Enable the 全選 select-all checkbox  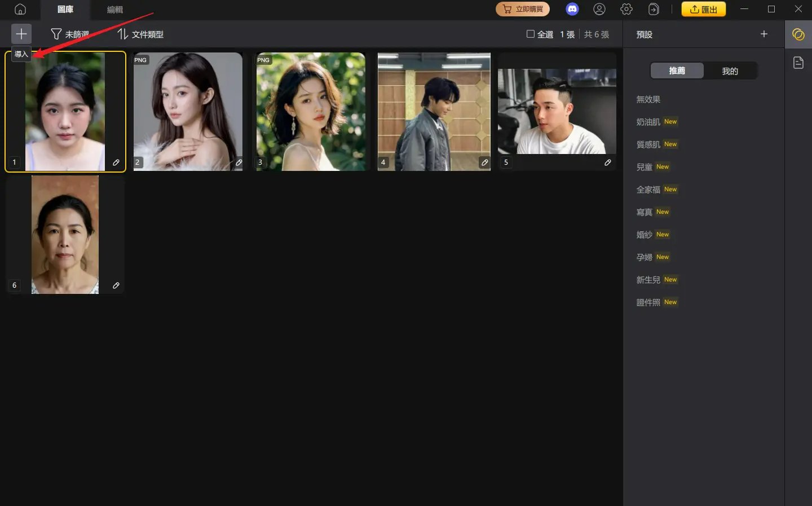(x=530, y=34)
